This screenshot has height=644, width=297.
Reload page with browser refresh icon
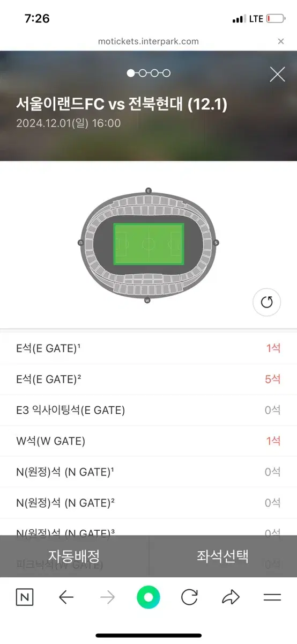189,597
